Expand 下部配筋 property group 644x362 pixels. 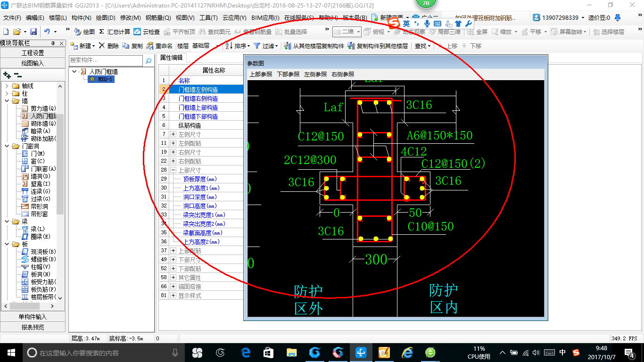tap(173, 269)
